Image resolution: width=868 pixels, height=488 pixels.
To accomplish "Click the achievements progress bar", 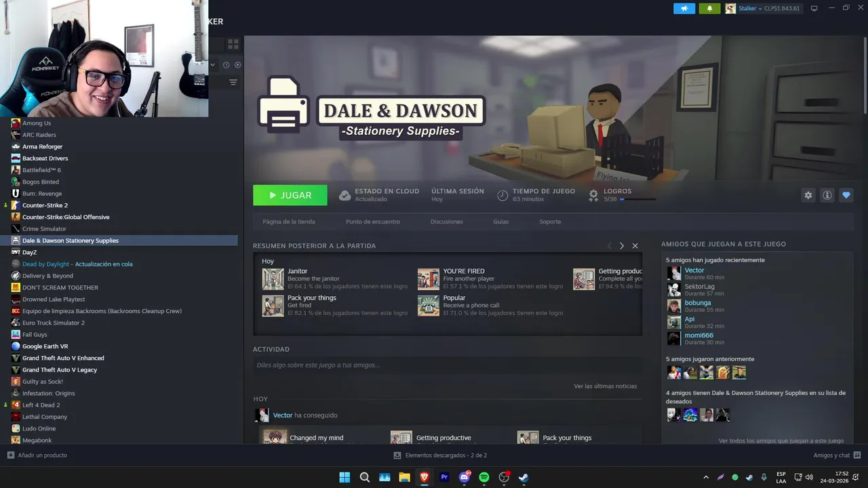I will coord(637,199).
